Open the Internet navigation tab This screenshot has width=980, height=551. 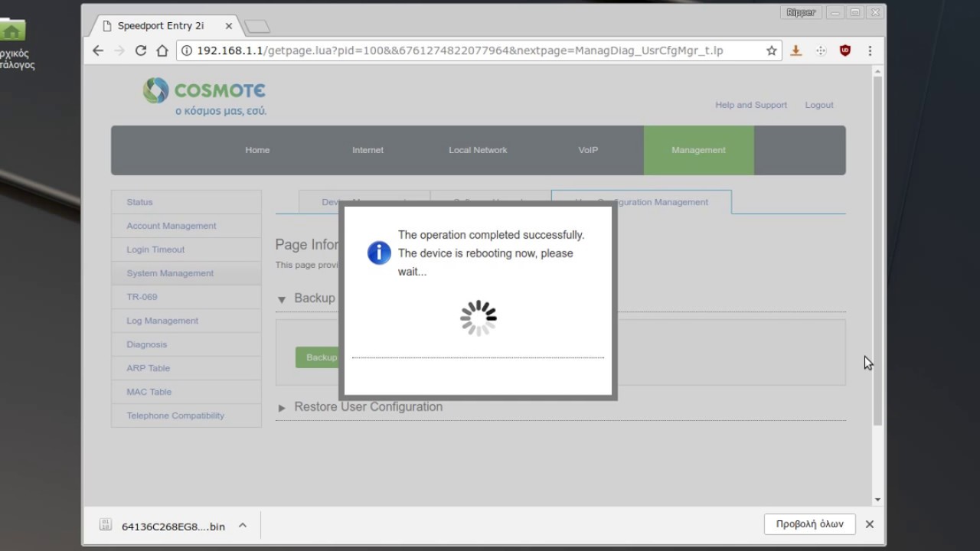click(367, 150)
